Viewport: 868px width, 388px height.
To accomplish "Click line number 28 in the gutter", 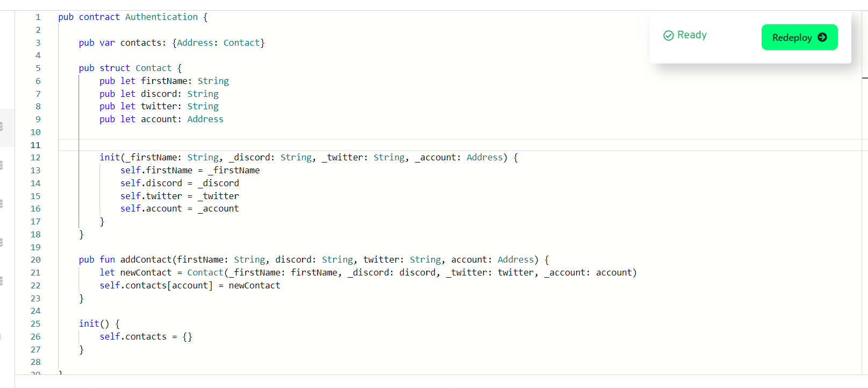I will 35,362.
